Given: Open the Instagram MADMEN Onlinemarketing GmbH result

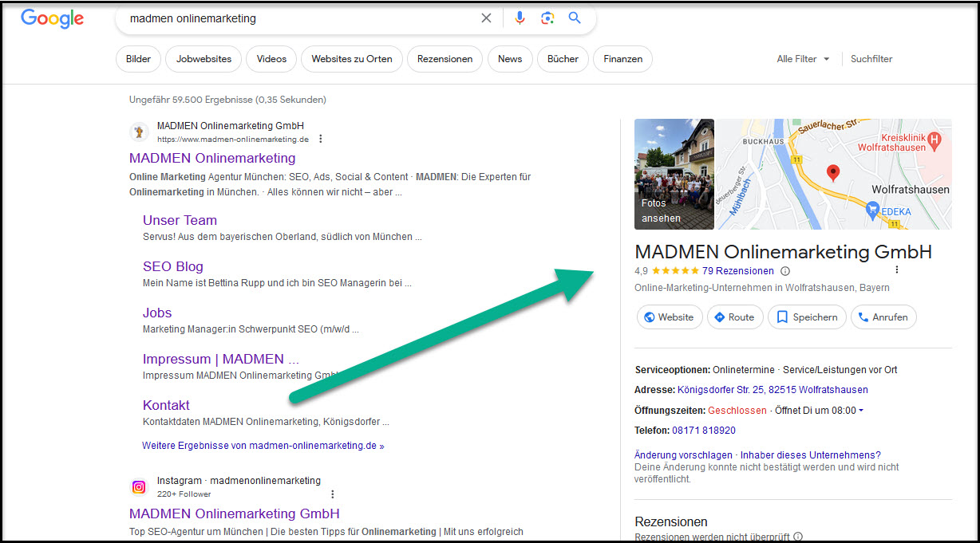Looking at the screenshot, I should tap(235, 513).
